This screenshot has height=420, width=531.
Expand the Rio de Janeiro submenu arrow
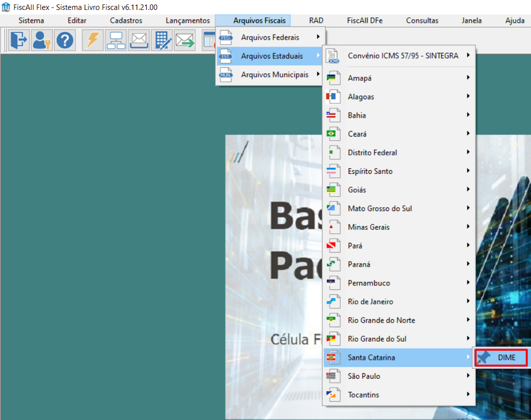click(468, 300)
